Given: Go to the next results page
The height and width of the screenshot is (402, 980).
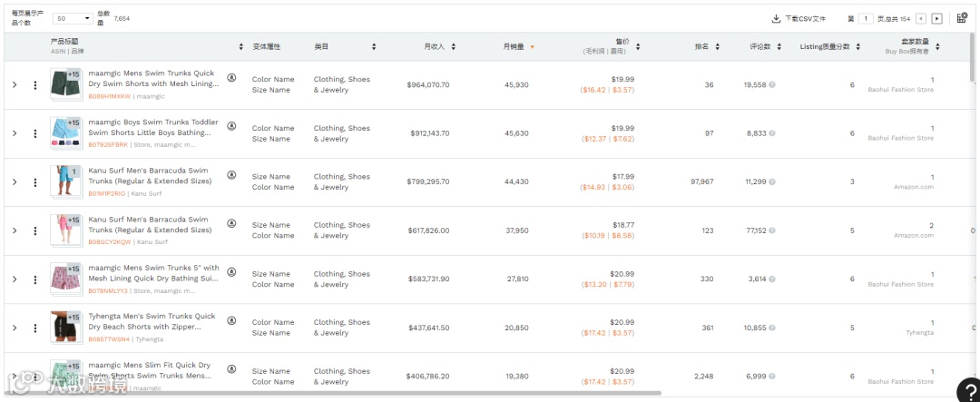Looking at the screenshot, I should click(937, 18).
